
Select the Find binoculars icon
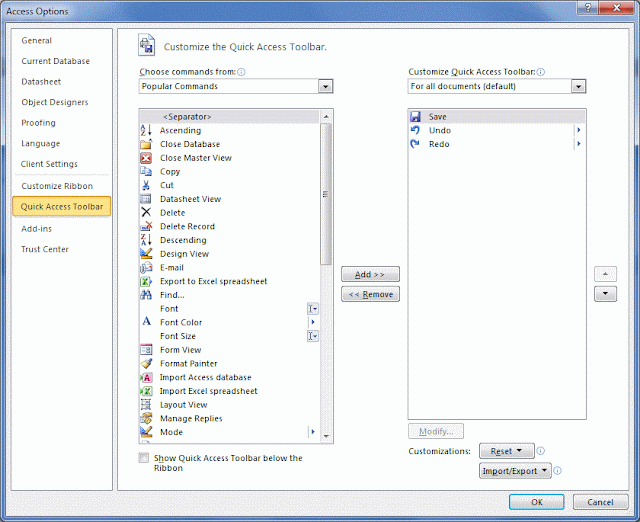click(146, 295)
